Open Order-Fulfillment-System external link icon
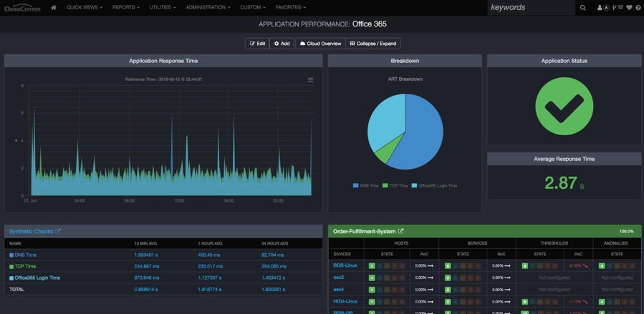The height and width of the screenshot is (314, 644). [401, 231]
